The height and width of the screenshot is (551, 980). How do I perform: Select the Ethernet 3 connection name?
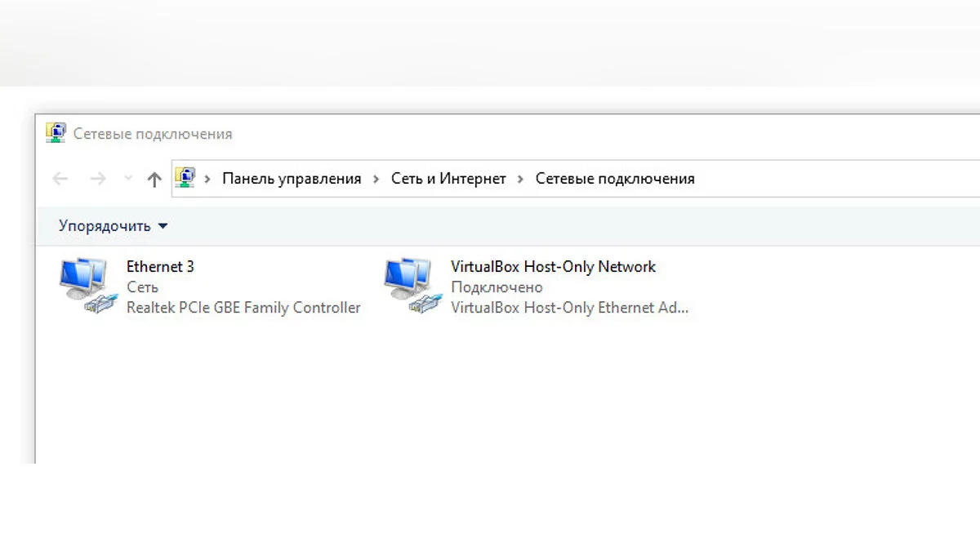[x=160, y=266]
